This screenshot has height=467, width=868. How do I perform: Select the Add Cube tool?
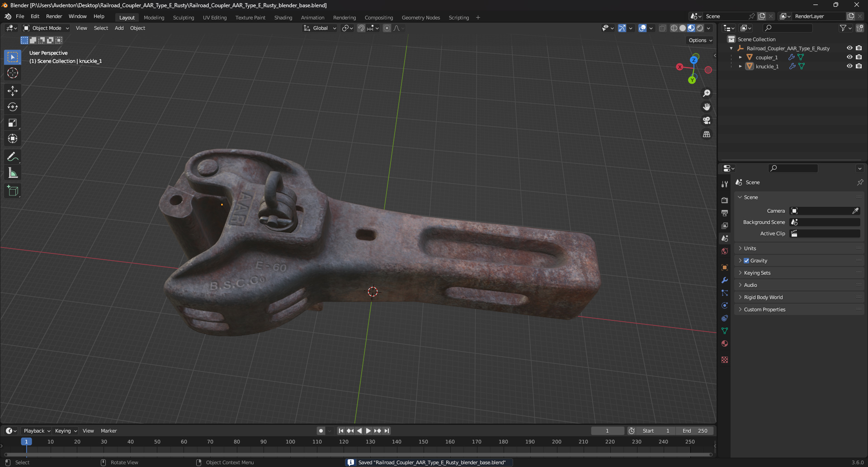point(13,191)
